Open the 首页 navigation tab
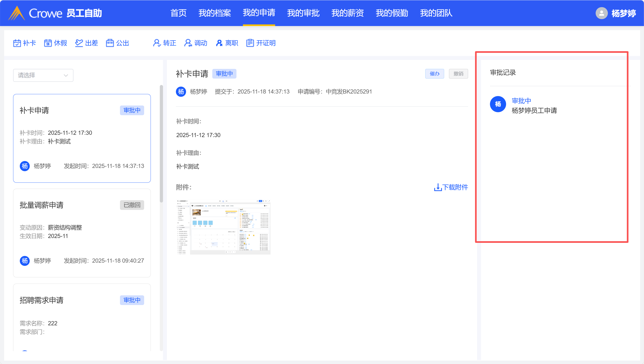644x364 pixels. pos(178,13)
